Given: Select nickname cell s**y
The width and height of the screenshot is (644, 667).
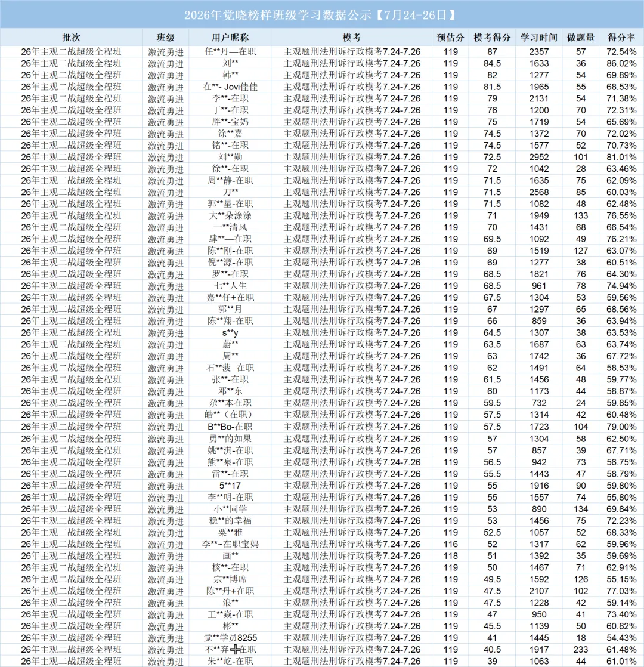Looking at the screenshot, I should (230, 333).
